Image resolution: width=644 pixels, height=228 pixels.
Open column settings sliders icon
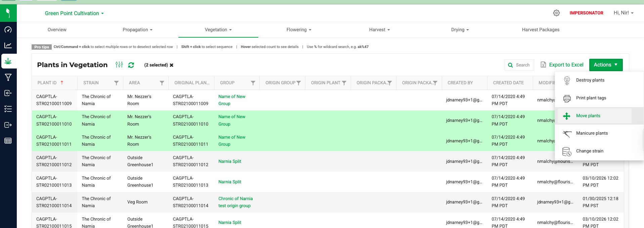click(119, 65)
